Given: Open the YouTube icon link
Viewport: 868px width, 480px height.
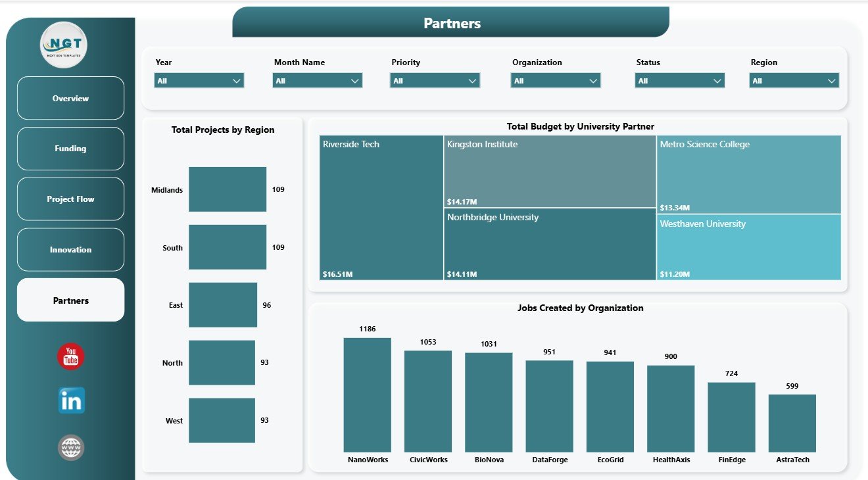Looking at the screenshot, I should (70, 356).
